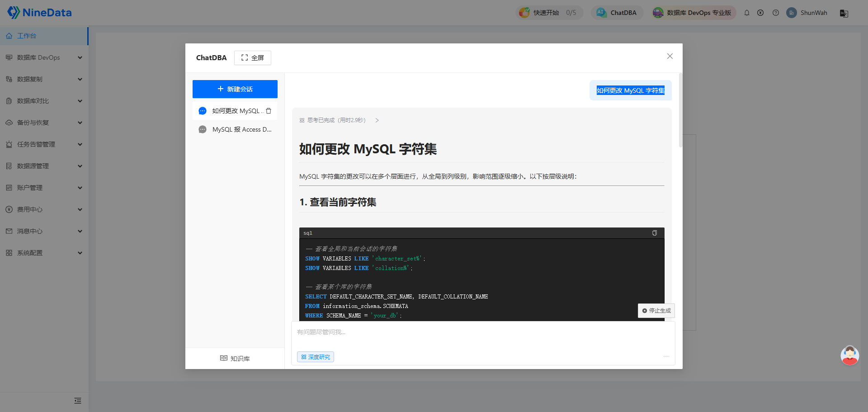Click the NineData logo
Image resolution: width=868 pixels, height=412 pixels.
[39, 13]
